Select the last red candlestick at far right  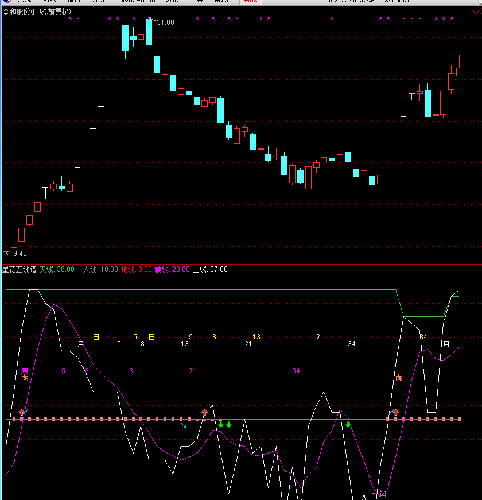coord(459,62)
